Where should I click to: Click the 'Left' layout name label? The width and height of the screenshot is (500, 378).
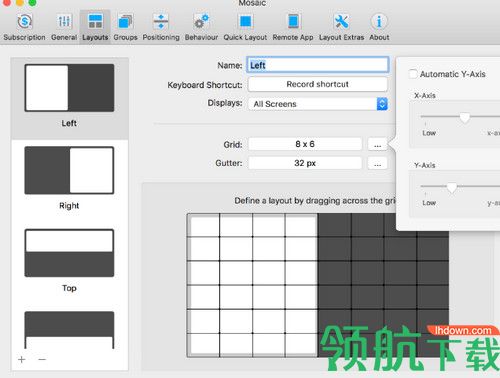click(x=69, y=123)
